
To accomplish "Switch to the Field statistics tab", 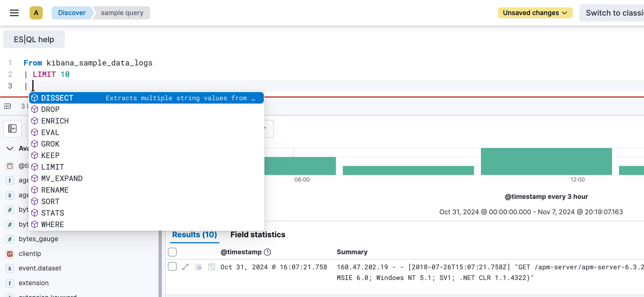I will click(x=257, y=235).
